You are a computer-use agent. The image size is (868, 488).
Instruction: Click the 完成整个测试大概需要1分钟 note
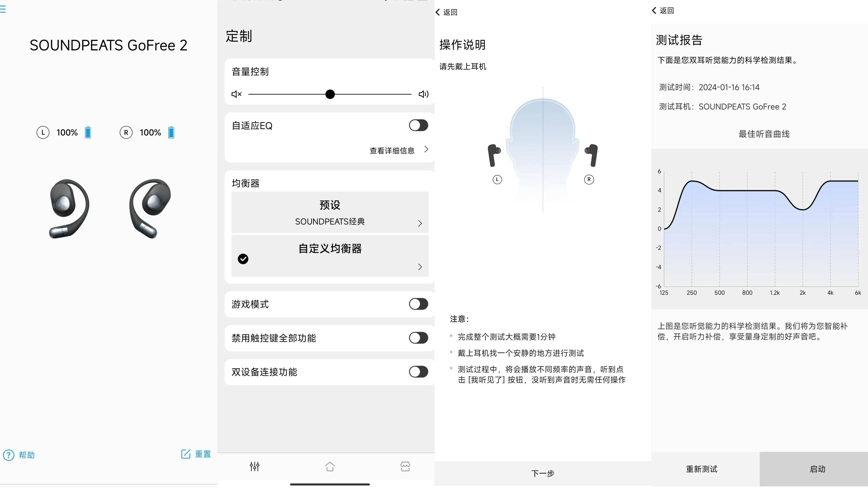tap(506, 336)
